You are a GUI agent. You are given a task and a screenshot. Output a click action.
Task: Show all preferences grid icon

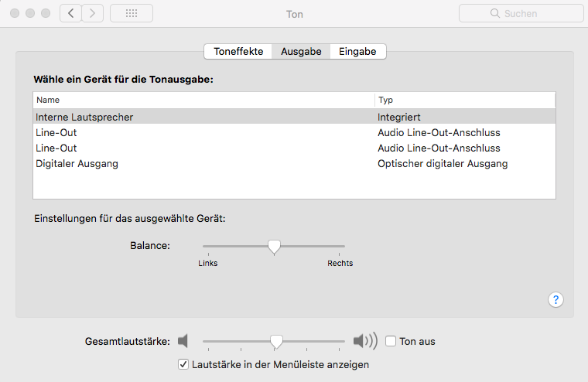[131, 13]
